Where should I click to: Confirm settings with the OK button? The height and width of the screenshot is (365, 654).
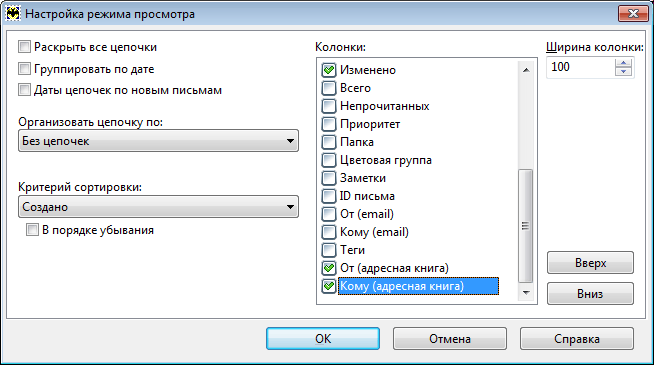click(323, 339)
